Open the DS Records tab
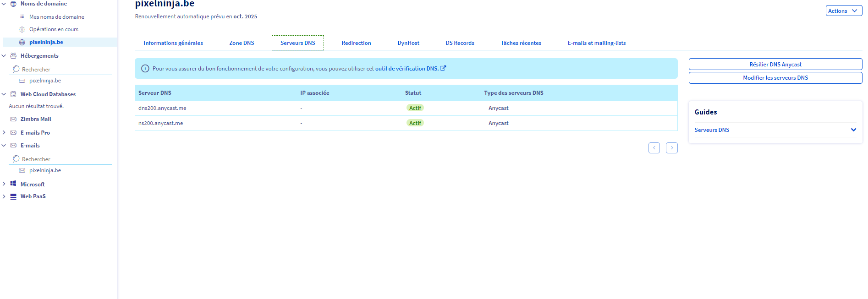 (x=460, y=43)
